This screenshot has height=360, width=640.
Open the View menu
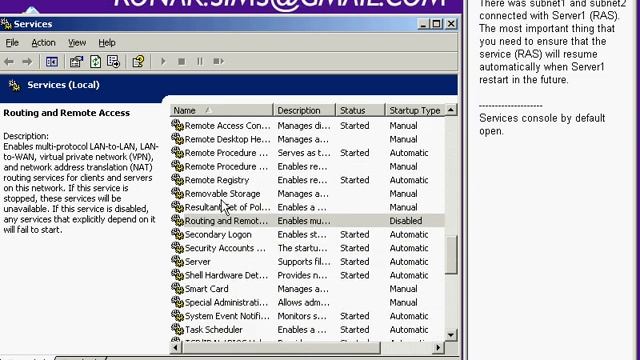pyautogui.click(x=77, y=43)
